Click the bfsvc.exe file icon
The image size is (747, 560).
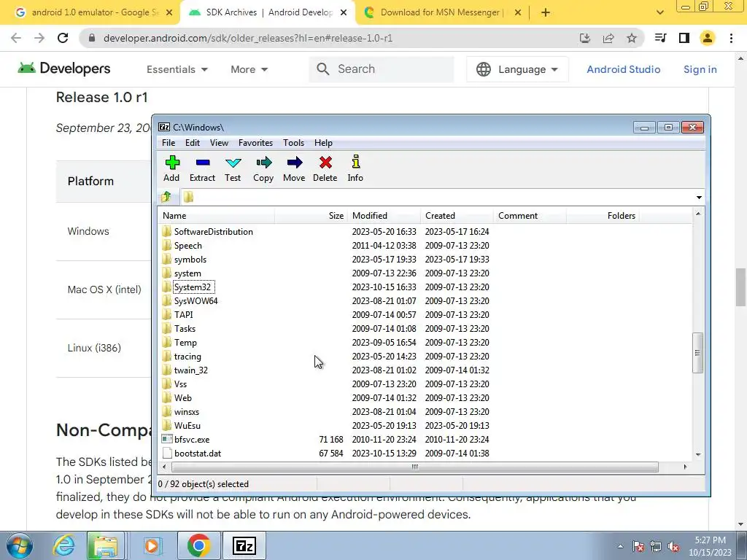(167, 439)
